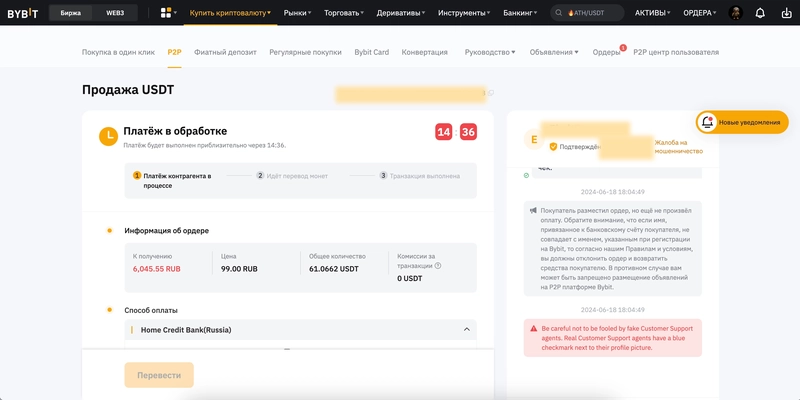Click the Платёж в обработке title
The width and height of the screenshot is (800, 400).
[175, 131]
